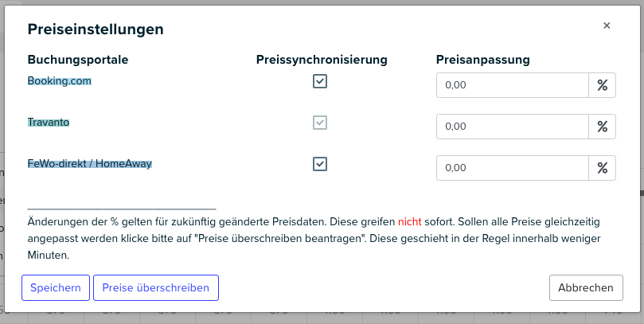Focus the Booking.com Preisanpassung input field
Image resolution: width=644 pixels, height=324 pixels.
[x=513, y=85]
